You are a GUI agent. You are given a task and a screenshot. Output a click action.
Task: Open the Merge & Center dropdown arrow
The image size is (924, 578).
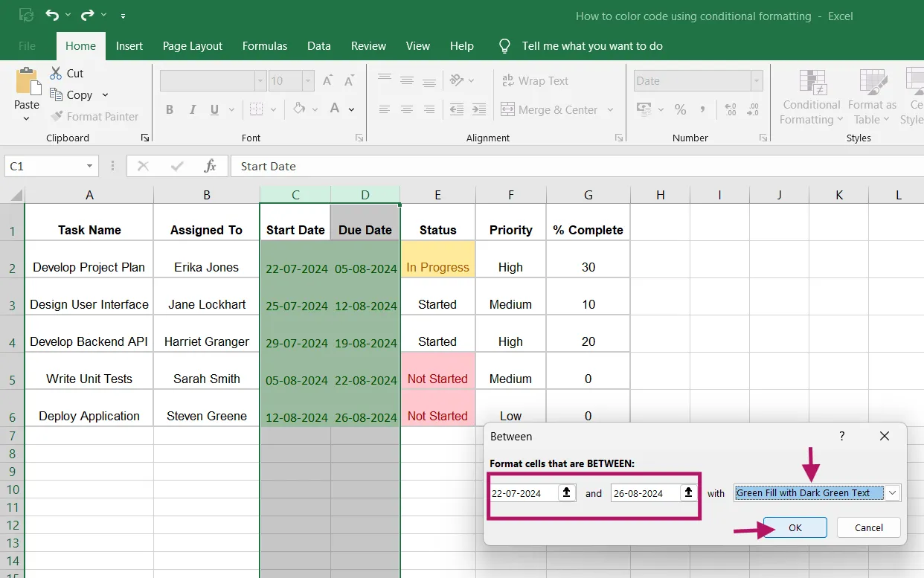pyautogui.click(x=610, y=109)
